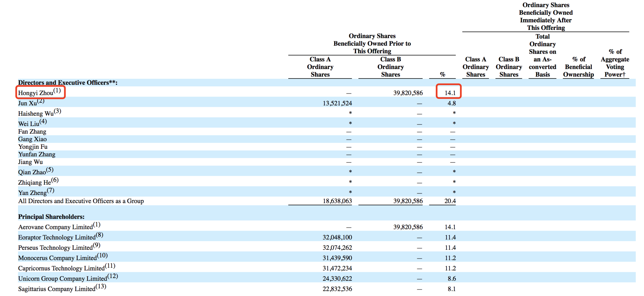Image resolution: width=644 pixels, height=296 pixels.
Task: Select Perseus's 32,074,262 shares value
Action: pyautogui.click(x=337, y=248)
